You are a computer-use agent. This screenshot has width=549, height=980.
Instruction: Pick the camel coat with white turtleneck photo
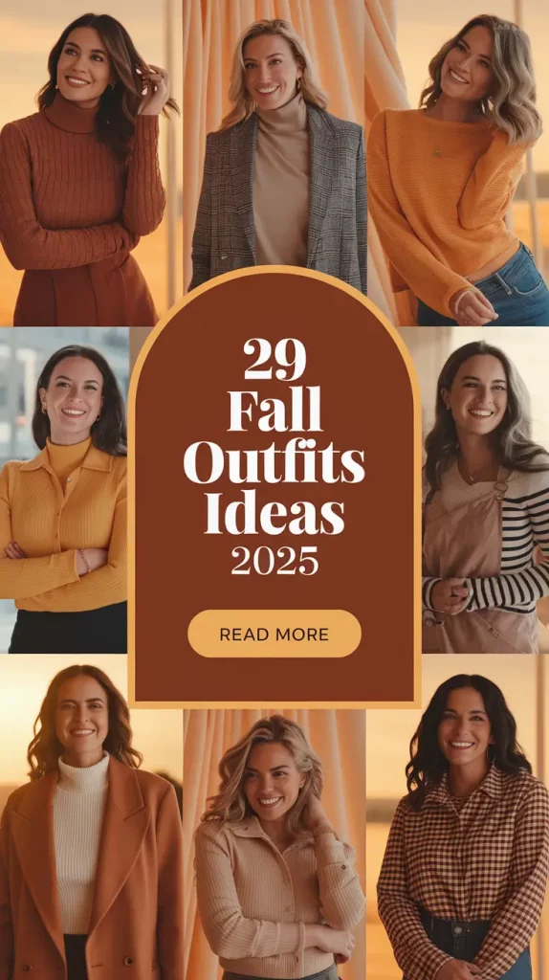click(x=91, y=817)
